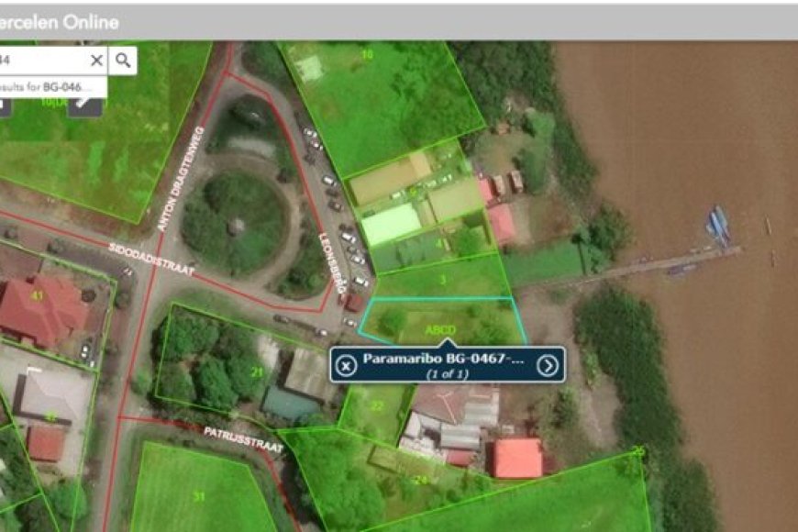The image size is (798, 532).
Task: Click the dark measurement tool button under search
Action: [x=85, y=106]
